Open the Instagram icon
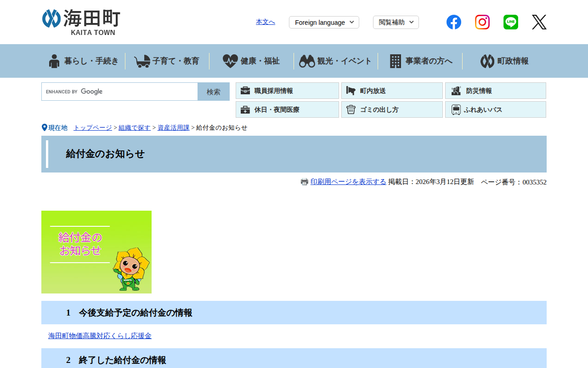The height and width of the screenshot is (368, 588). (482, 22)
